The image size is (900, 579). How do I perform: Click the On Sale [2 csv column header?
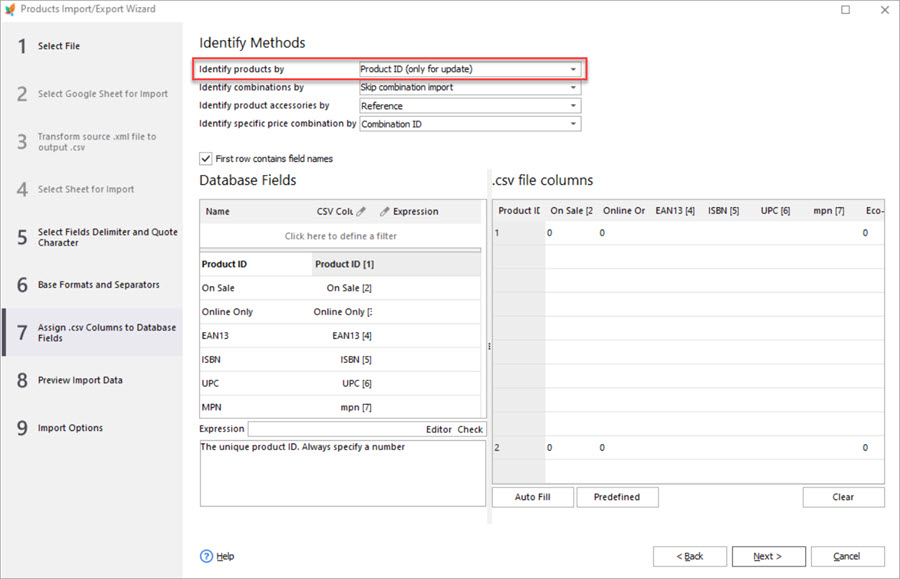[x=571, y=211]
